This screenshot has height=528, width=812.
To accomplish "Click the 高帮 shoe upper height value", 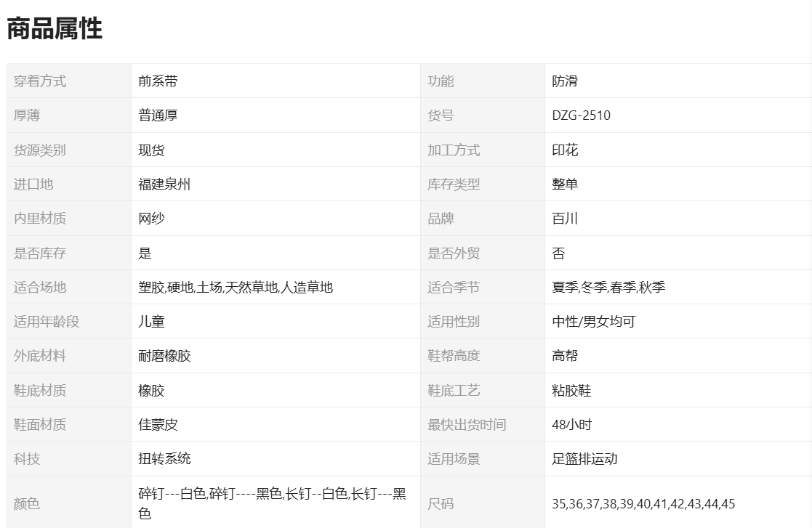I will click(565, 356).
